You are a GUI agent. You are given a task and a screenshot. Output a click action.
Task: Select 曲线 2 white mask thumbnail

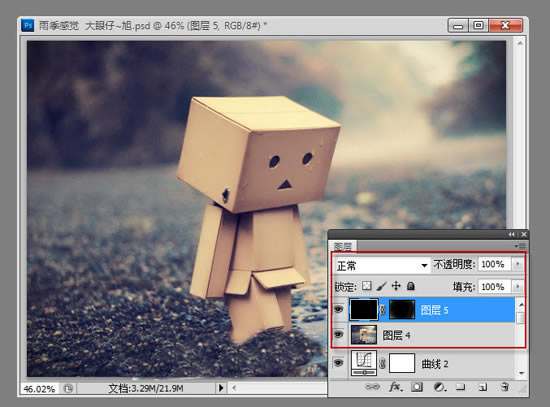click(x=402, y=363)
